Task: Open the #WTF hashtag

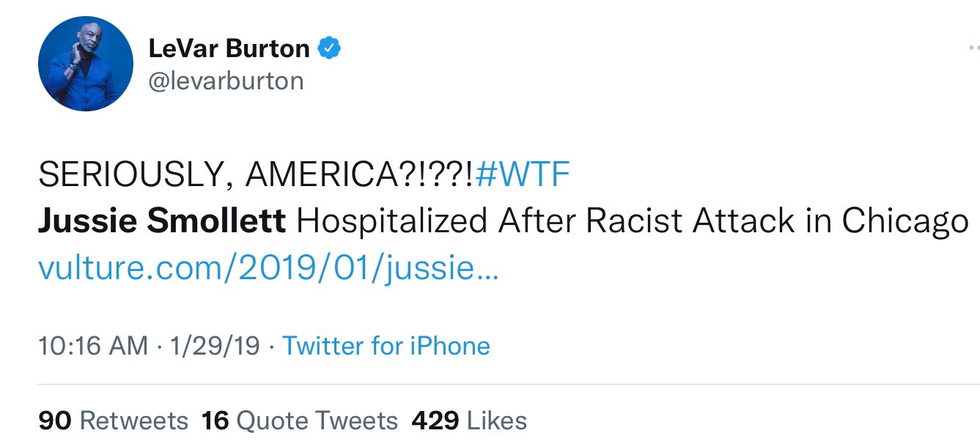Action: pos(523,175)
